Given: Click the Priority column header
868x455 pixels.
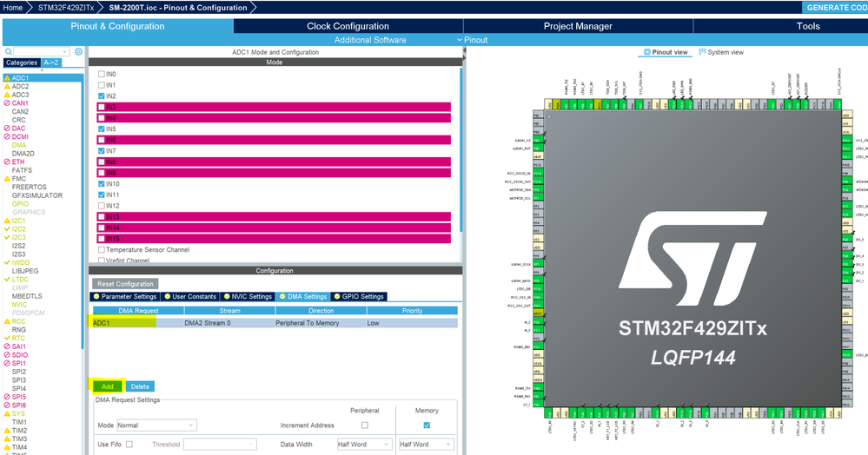Looking at the screenshot, I should tap(413, 311).
